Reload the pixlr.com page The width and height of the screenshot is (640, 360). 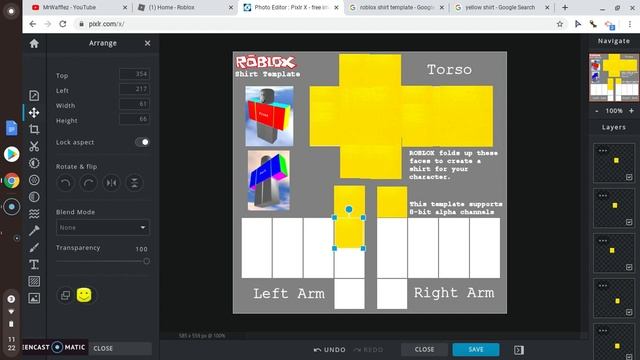pos(63,24)
